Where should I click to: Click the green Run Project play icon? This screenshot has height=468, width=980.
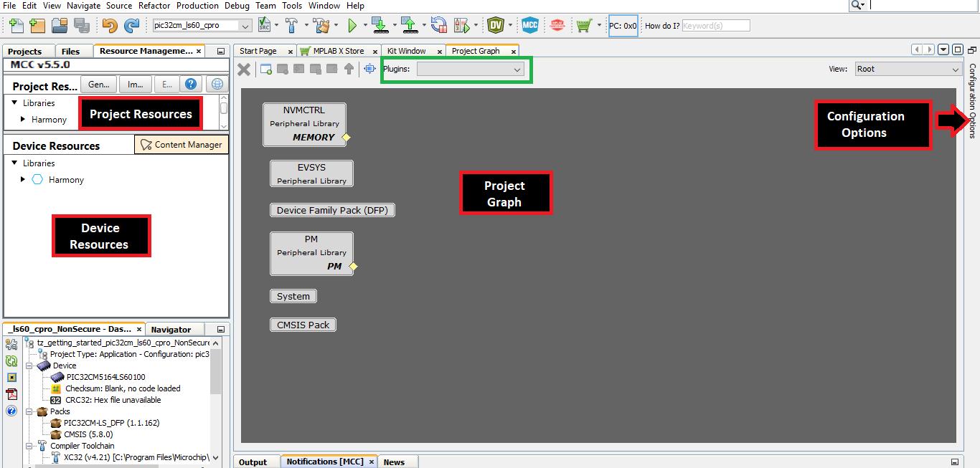point(352,26)
